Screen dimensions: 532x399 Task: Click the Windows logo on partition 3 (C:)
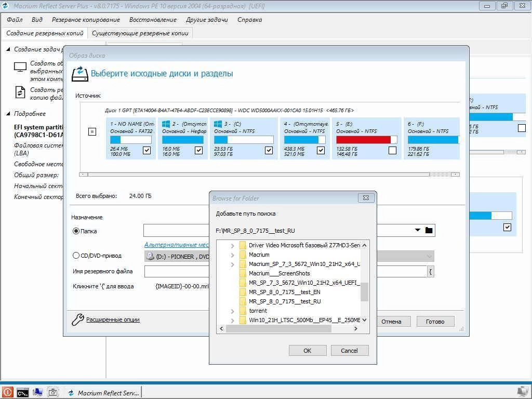[218, 124]
